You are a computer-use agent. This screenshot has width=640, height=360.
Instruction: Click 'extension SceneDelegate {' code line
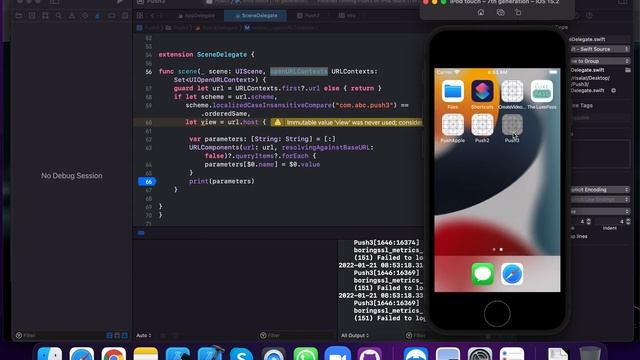coord(207,54)
